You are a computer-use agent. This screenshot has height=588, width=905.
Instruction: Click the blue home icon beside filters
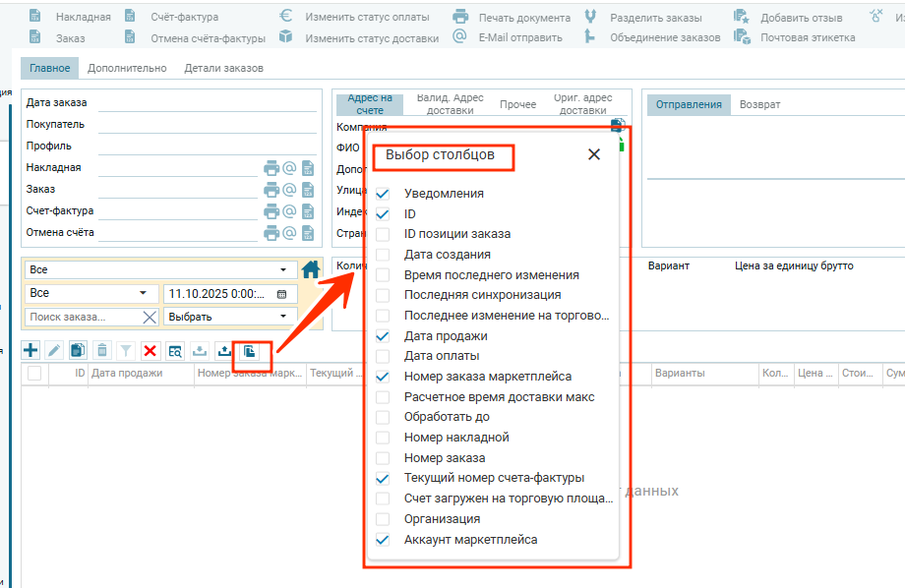tap(311, 268)
